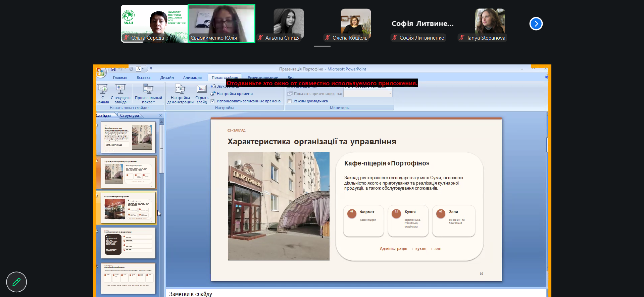The width and height of the screenshot is (644, 297).
Task: Open the Показать презентацию на combo box
Action: click(x=368, y=94)
